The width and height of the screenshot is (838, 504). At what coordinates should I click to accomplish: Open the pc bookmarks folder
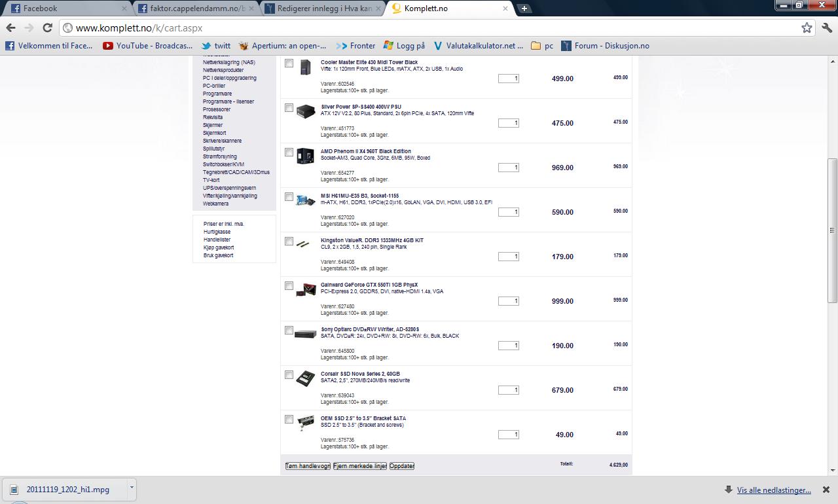click(542, 46)
